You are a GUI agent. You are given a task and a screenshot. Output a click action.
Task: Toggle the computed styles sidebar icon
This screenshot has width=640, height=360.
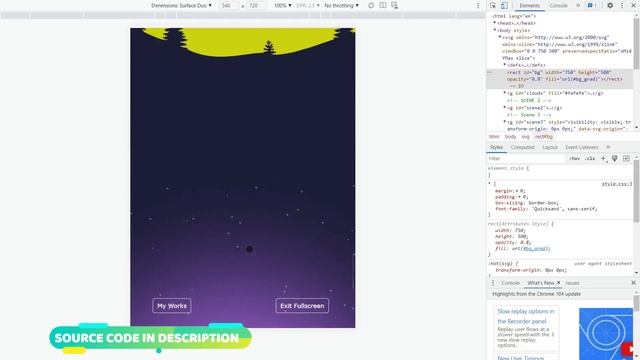[626, 159]
